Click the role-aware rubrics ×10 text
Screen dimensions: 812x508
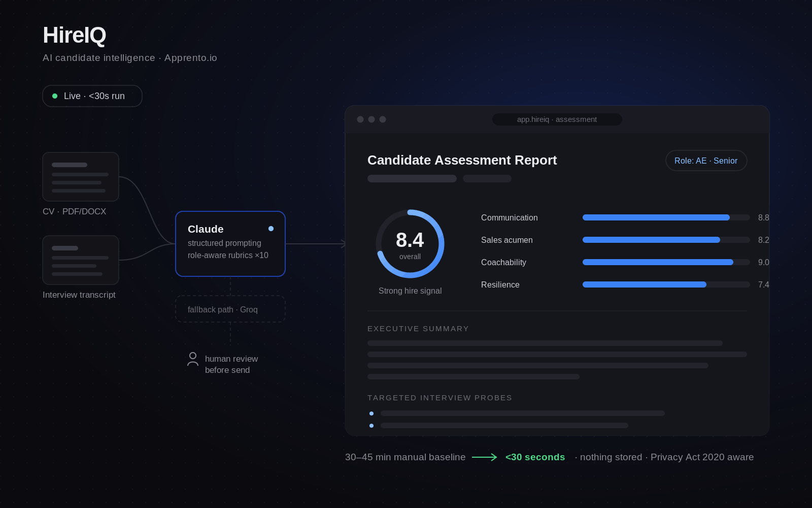pyautogui.click(x=228, y=255)
